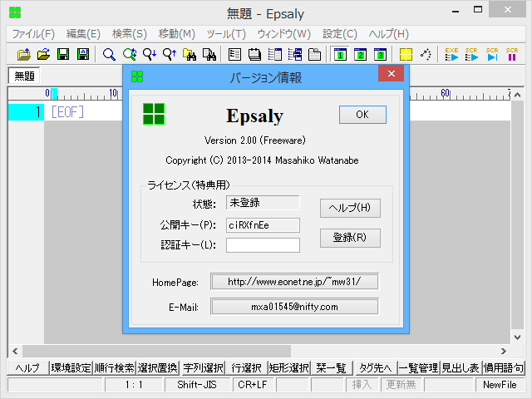This screenshot has height=399, width=532.
Task: Open the 検索(S) menu
Action: click(x=130, y=34)
